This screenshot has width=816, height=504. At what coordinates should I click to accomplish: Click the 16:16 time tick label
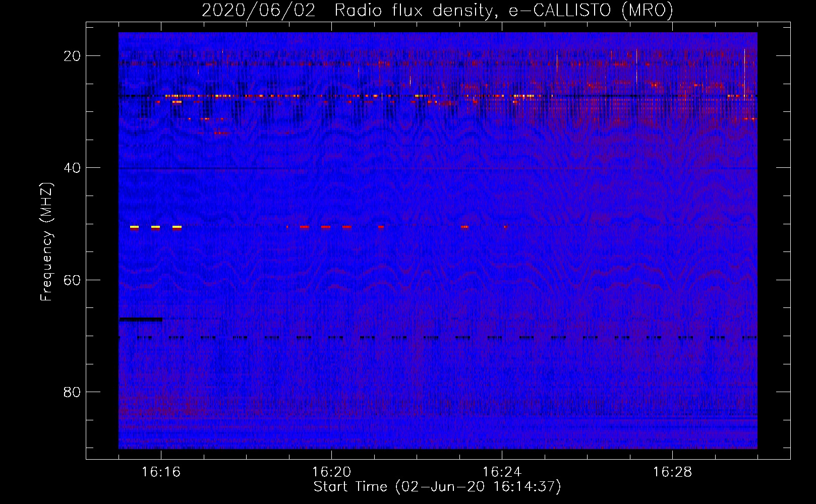[161, 472]
